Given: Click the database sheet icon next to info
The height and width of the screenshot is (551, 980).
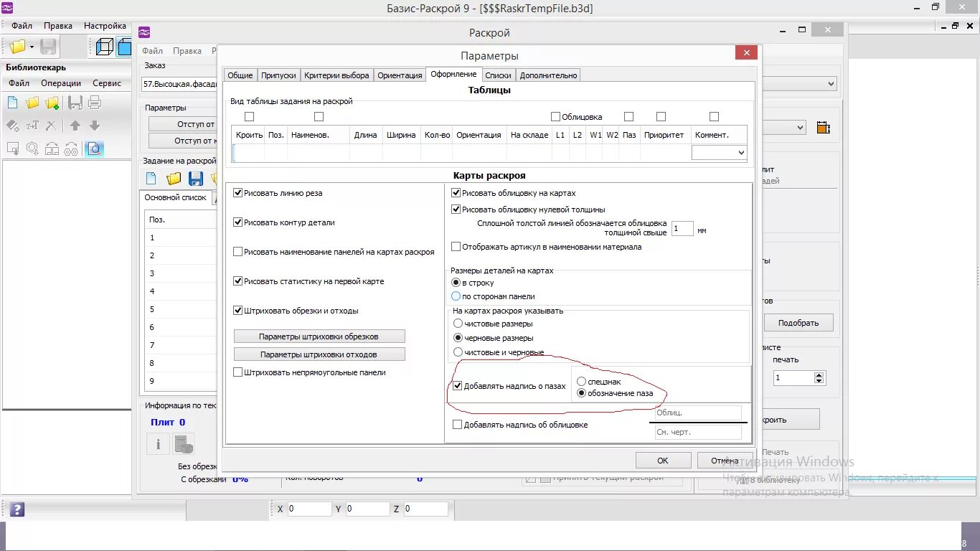Looking at the screenshot, I should (184, 444).
